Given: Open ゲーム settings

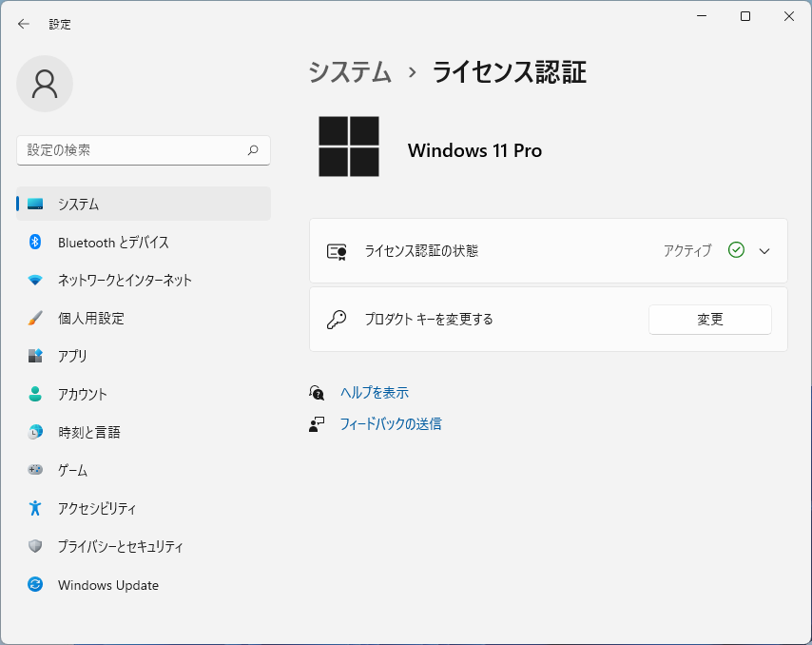Looking at the screenshot, I should tap(144, 470).
